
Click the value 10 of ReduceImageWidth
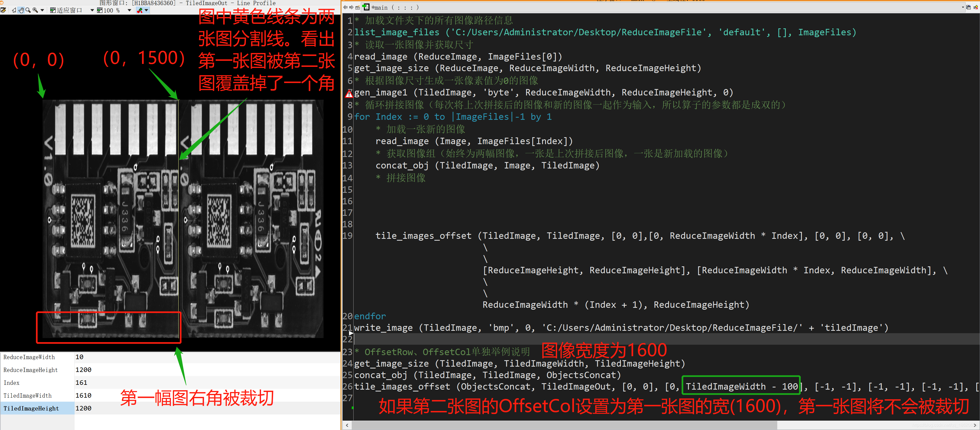[79, 357]
